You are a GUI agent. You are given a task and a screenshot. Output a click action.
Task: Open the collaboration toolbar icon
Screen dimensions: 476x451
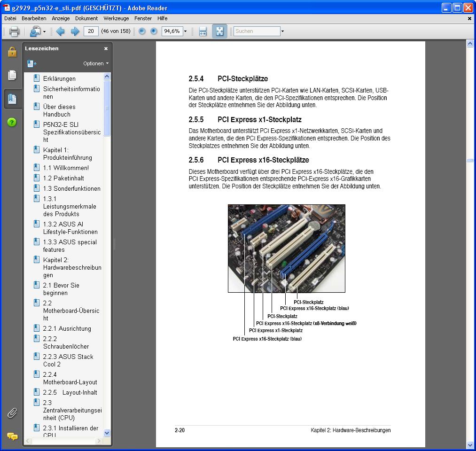click(x=35, y=31)
